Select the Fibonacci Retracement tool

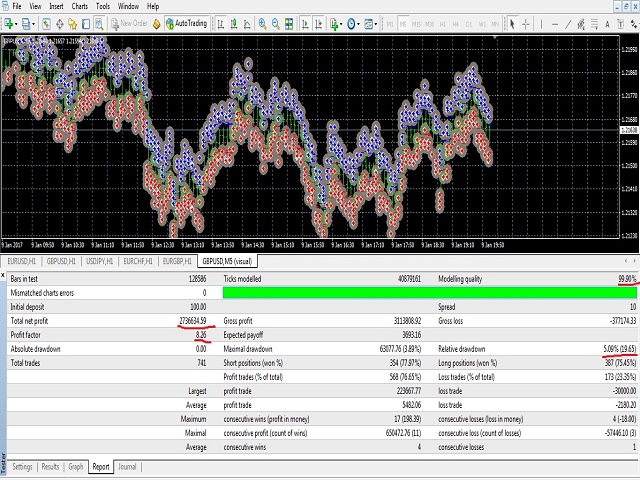click(594, 24)
